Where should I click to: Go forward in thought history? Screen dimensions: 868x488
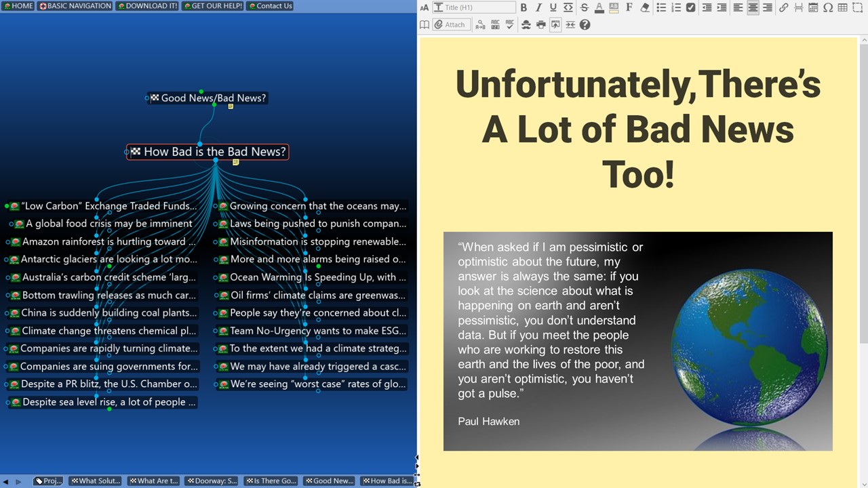(x=18, y=481)
